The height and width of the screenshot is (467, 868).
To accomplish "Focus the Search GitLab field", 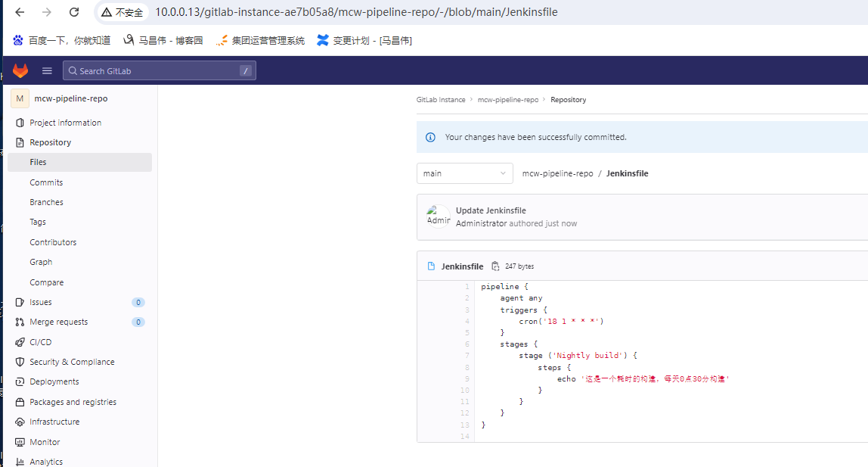I will click(x=160, y=70).
